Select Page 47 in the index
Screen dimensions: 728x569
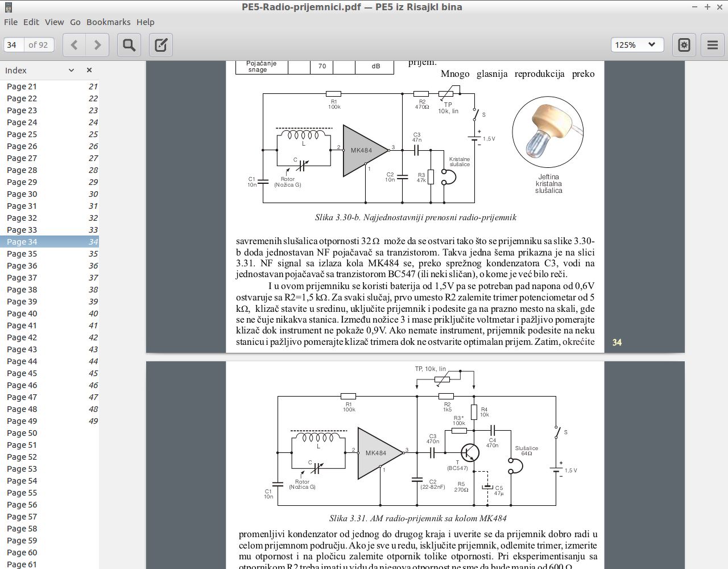point(49,397)
